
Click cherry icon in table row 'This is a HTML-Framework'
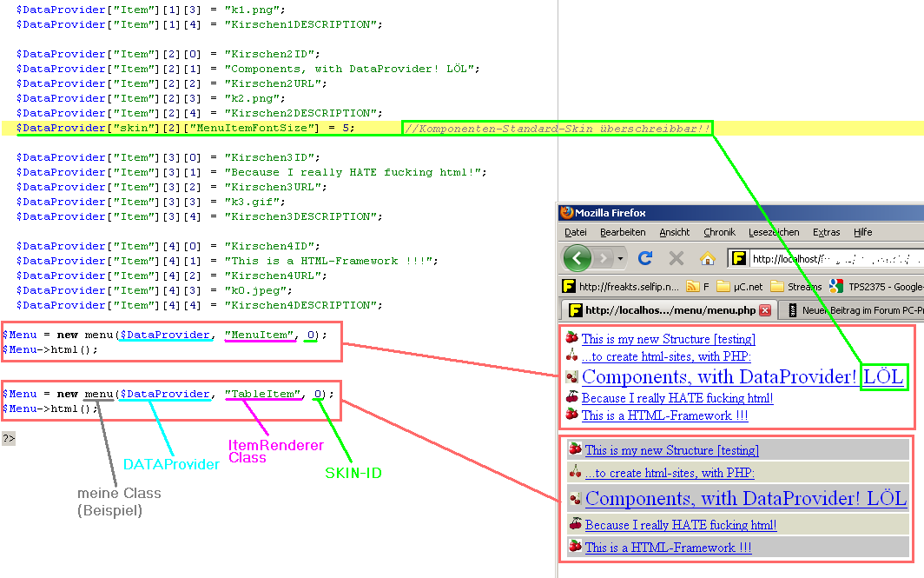(x=575, y=546)
